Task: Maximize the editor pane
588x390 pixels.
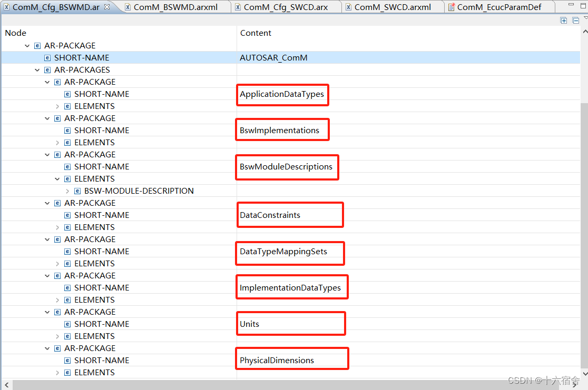Action: click(583, 6)
